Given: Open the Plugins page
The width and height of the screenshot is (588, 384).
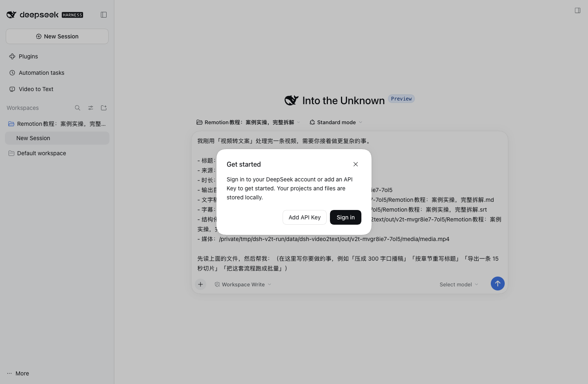Looking at the screenshot, I should [57, 56].
